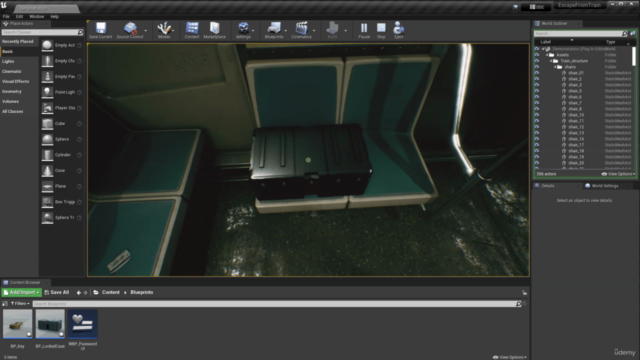Open the Blueprints toolbar icon
The width and height of the screenshot is (640, 360).
pos(274,28)
